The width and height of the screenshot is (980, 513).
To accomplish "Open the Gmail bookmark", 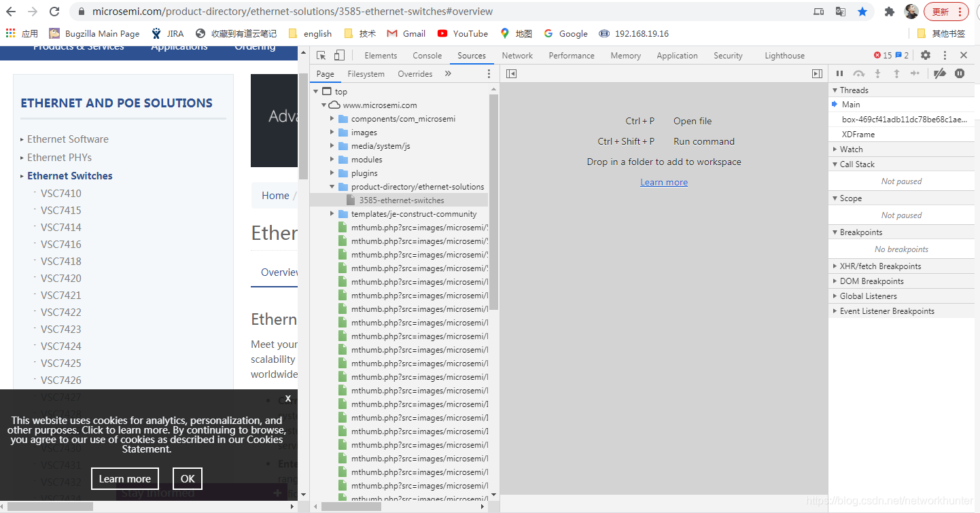I will [x=406, y=33].
